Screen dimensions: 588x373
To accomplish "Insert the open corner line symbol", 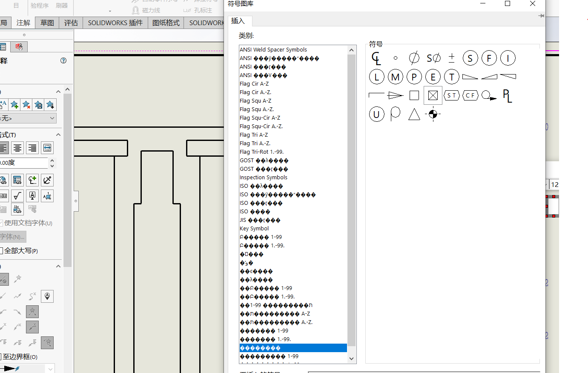I will point(376,95).
